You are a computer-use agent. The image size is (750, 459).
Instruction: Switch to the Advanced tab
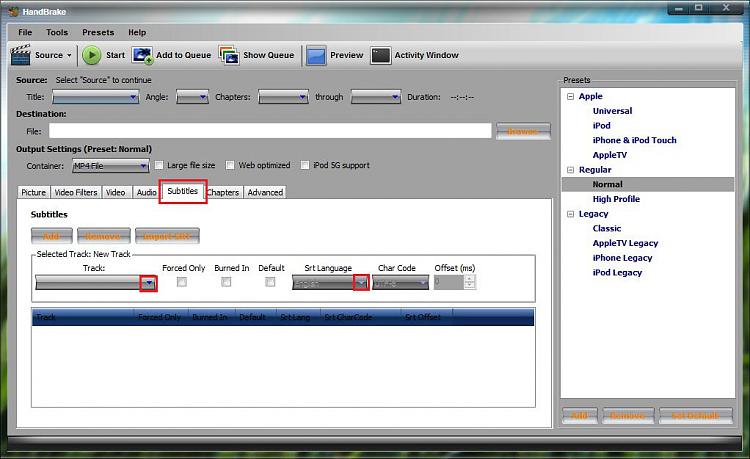[x=265, y=192]
